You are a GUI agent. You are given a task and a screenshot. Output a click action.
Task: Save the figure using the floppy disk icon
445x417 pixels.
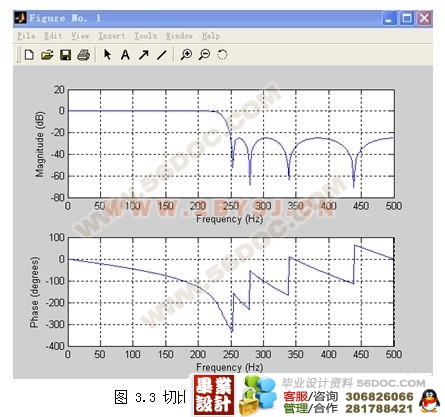coord(65,55)
